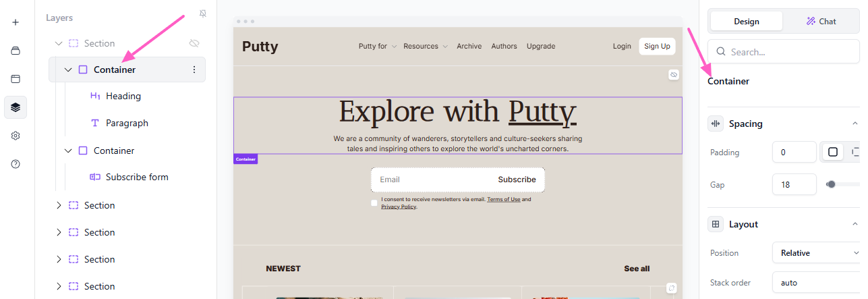
Task: Adjust the Gap slider handle
Action: [831, 184]
